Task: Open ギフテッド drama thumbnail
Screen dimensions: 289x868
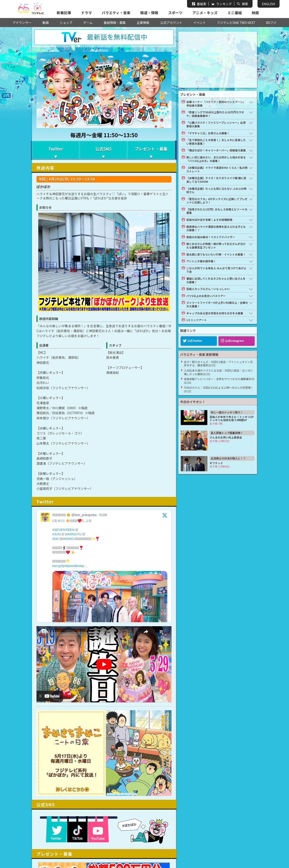Action: 194,463
